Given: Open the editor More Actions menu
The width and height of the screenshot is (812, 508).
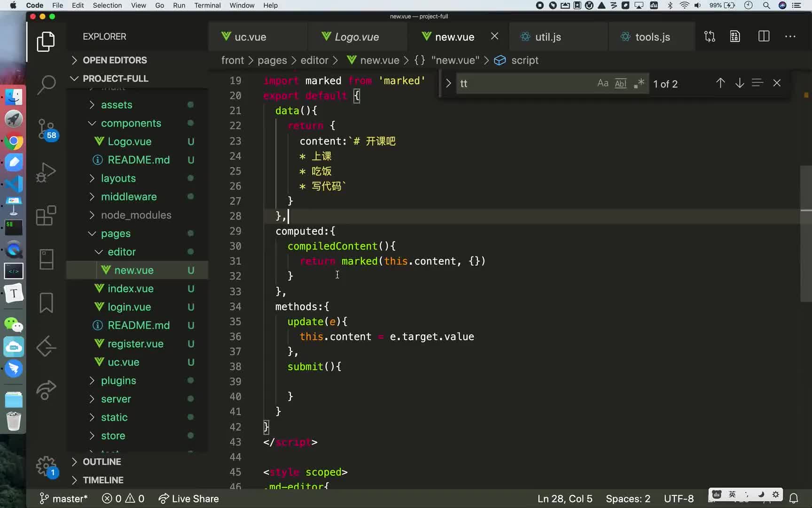Looking at the screenshot, I should 790,37.
